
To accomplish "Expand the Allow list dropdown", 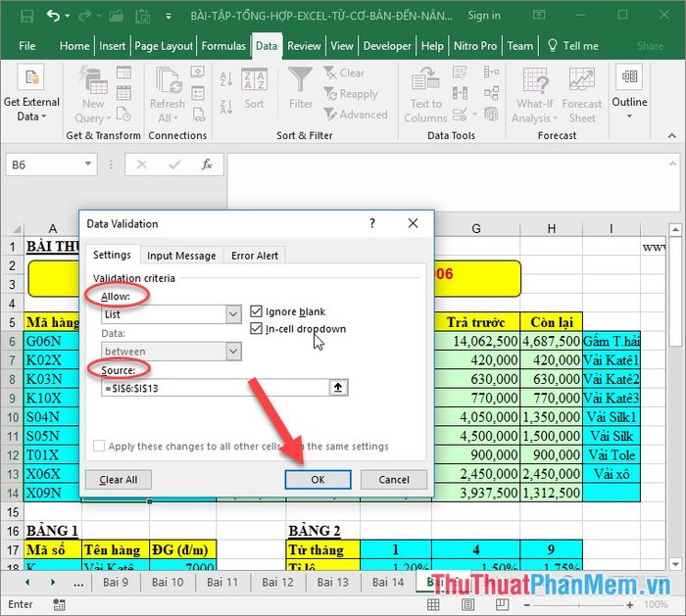I will [233, 314].
